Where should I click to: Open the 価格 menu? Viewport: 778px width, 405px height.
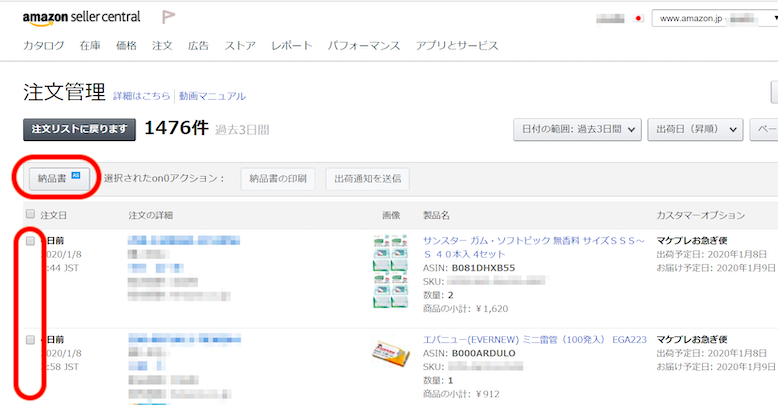(x=126, y=46)
